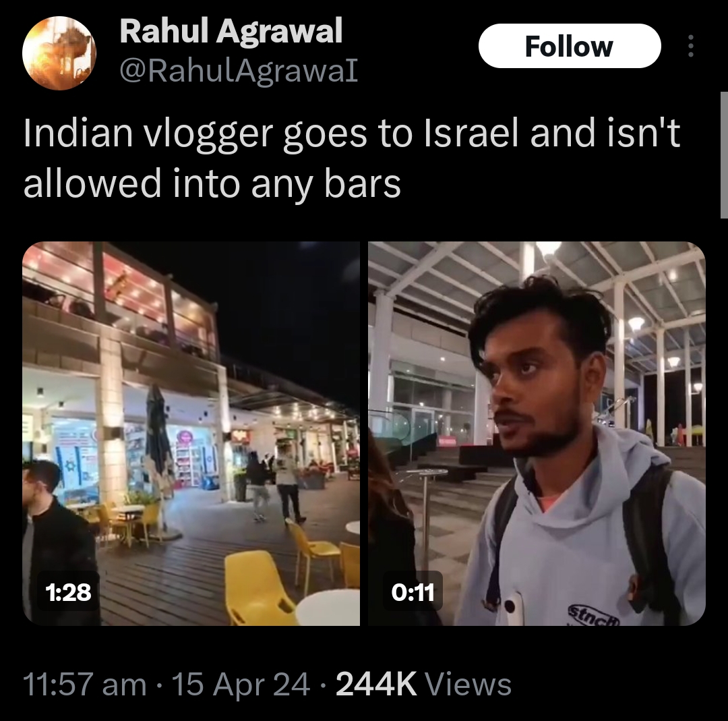The width and height of the screenshot is (728, 721).
Task: Play the 0:11 video of man in hoodie
Action: pyautogui.click(x=537, y=434)
